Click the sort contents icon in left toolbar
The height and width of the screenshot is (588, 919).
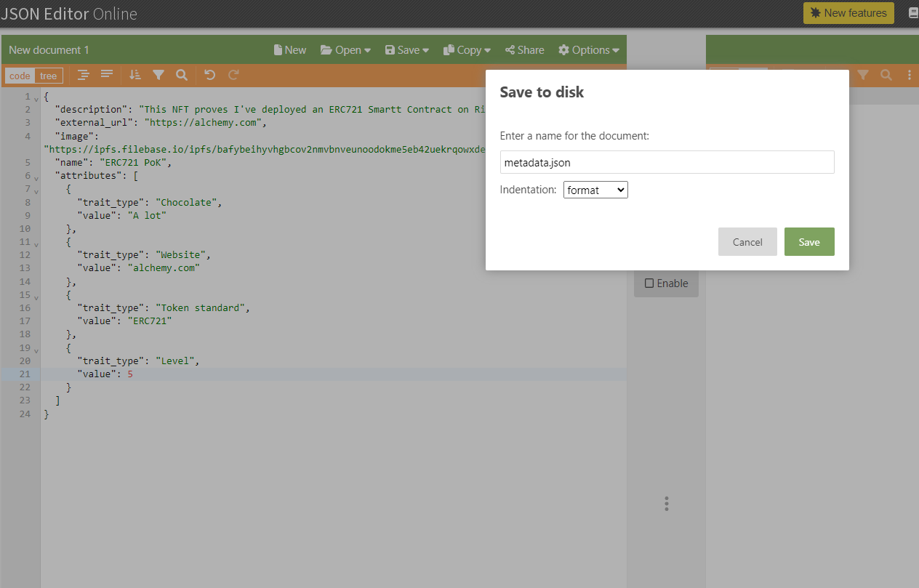(x=135, y=75)
